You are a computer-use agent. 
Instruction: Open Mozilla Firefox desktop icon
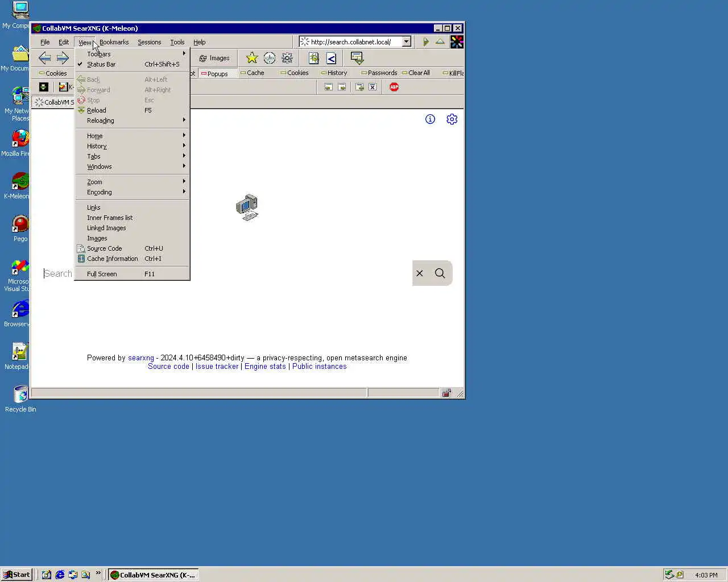click(x=20, y=138)
